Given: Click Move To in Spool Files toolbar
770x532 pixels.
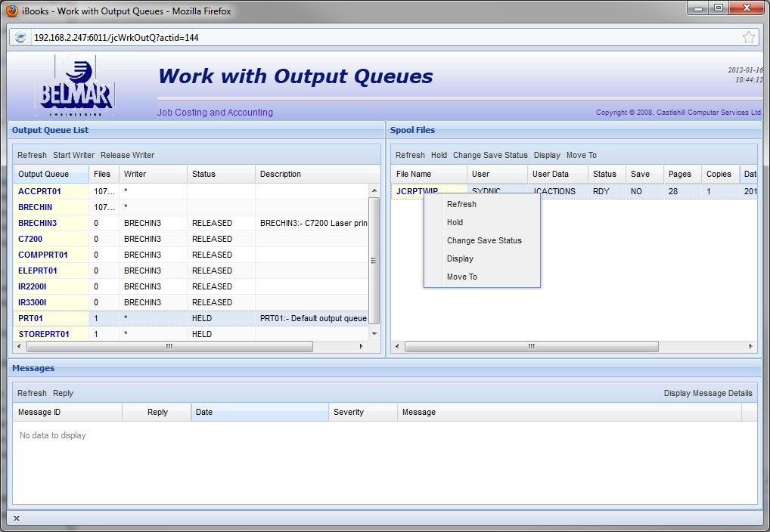Looking at the screenshot, I should click(582, 155).
